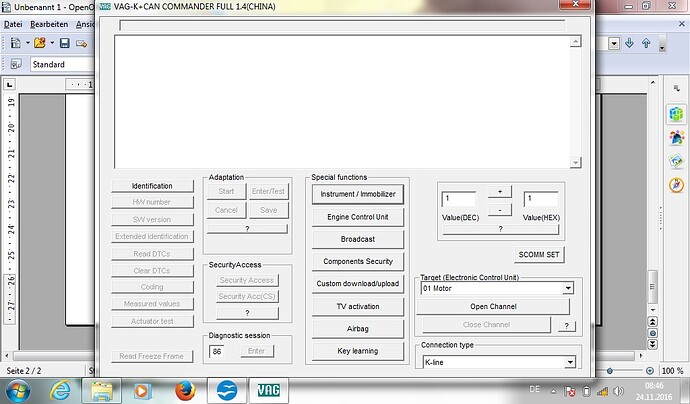Screen dimensions: 690x404
Task: Open the Navigator compass icon in sidebar
Action: pos(676,185)
